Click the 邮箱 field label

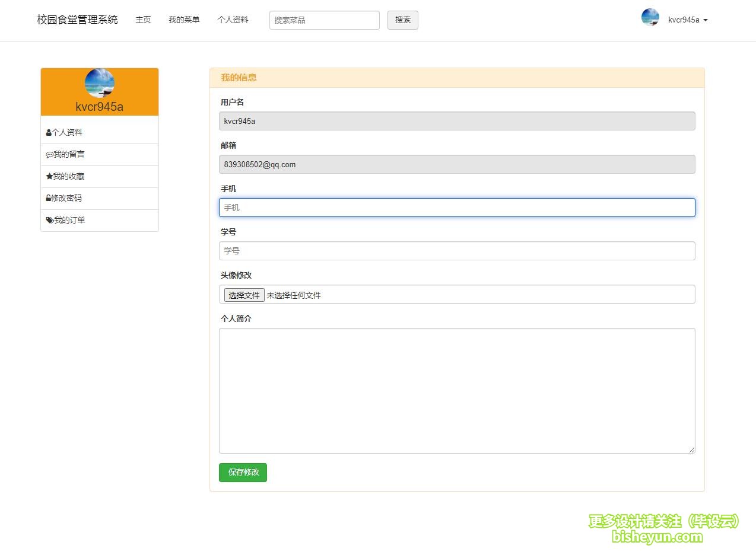(x=228, y=145)
